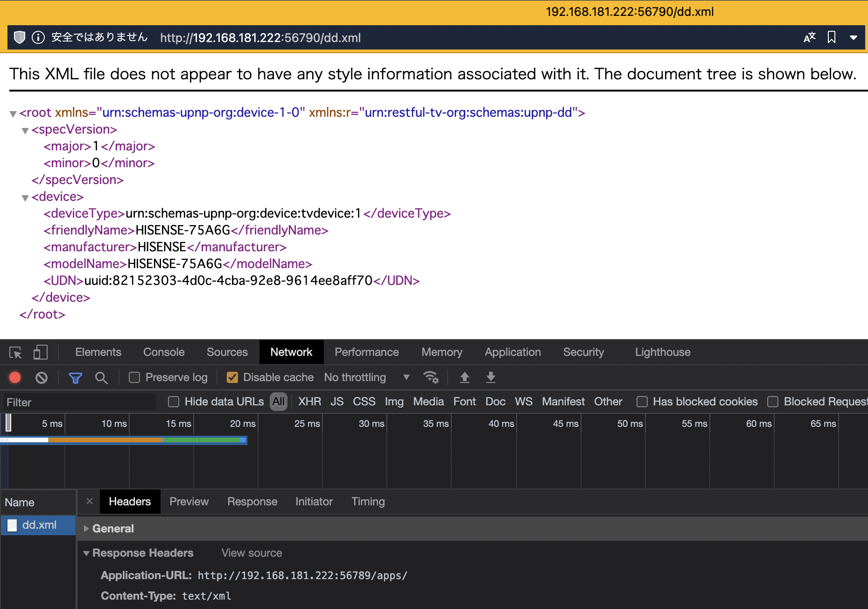
Task: Open the address bar dropdown arrow
Action: pos(854,38)
